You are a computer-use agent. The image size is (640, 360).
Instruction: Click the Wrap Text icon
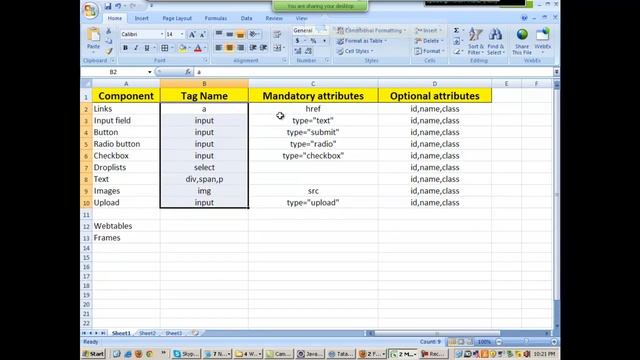pyautogui.click(x=277, y=34)
